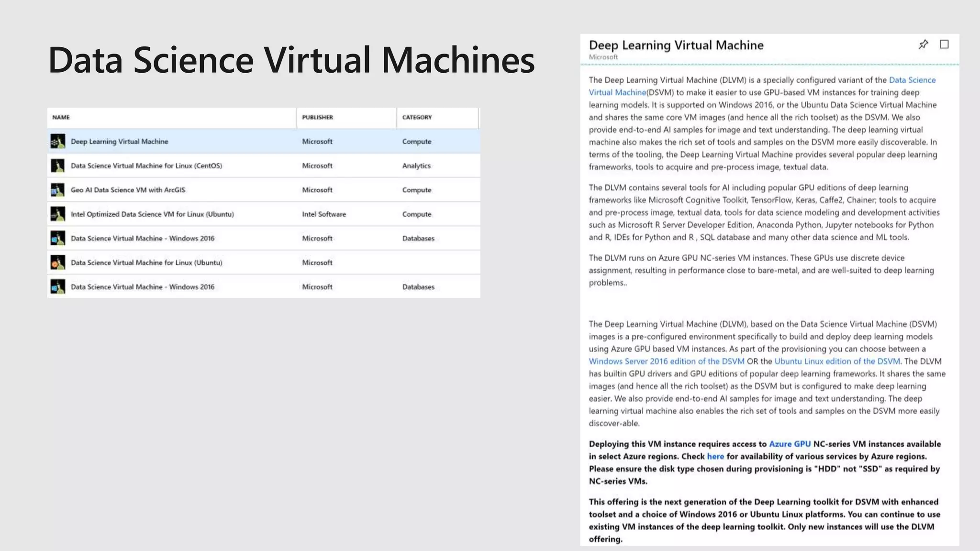The width and height of the screenshot is (980, 551).
Task: Sort the list by CATEGORY column header
Action: click(x=417, y=117)
